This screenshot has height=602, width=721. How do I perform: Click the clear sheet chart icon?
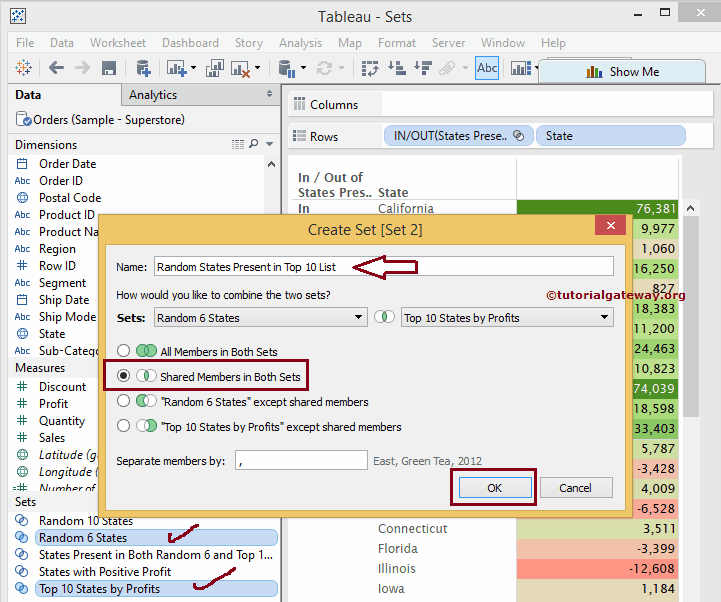(241, 69)
